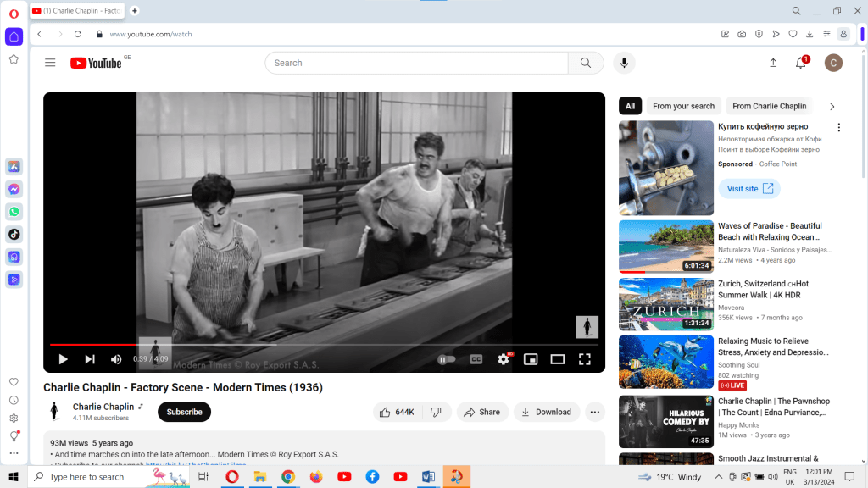The width and height of the screenshot is (868, 488).
Task: Click channel watermark in video corner
Action: point(587,326)
